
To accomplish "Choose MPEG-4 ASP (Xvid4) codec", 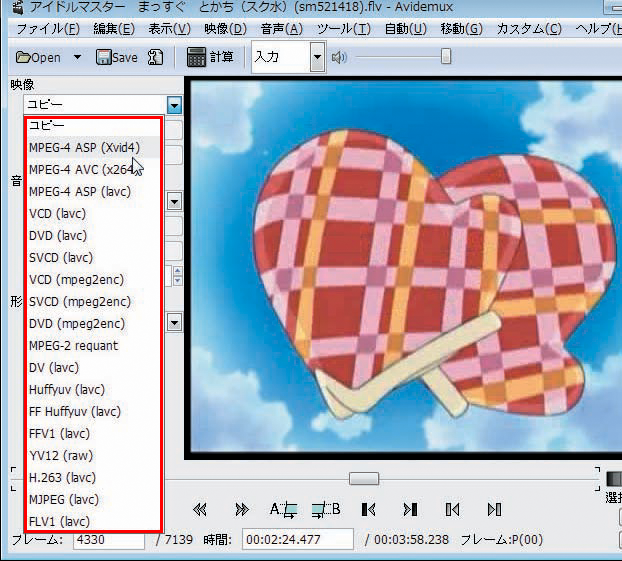I will pos(93,147).
